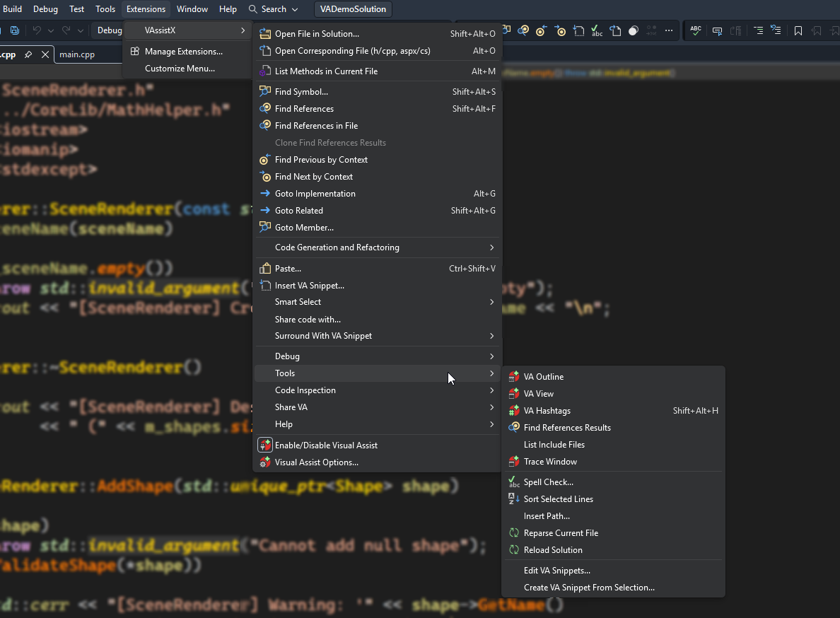Viewport: 840px width, 618px height.
Task: Open VA View tool window
Action: (614, 394)
